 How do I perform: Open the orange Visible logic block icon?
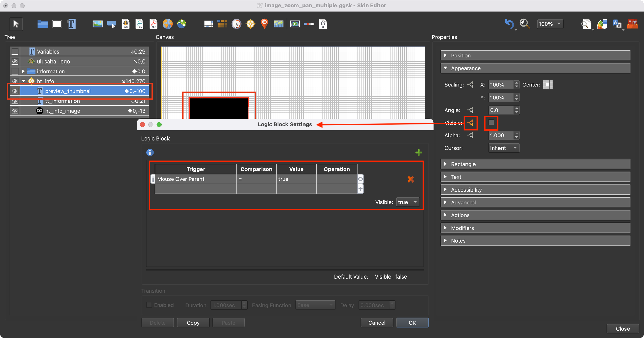(x=470, y=123)
